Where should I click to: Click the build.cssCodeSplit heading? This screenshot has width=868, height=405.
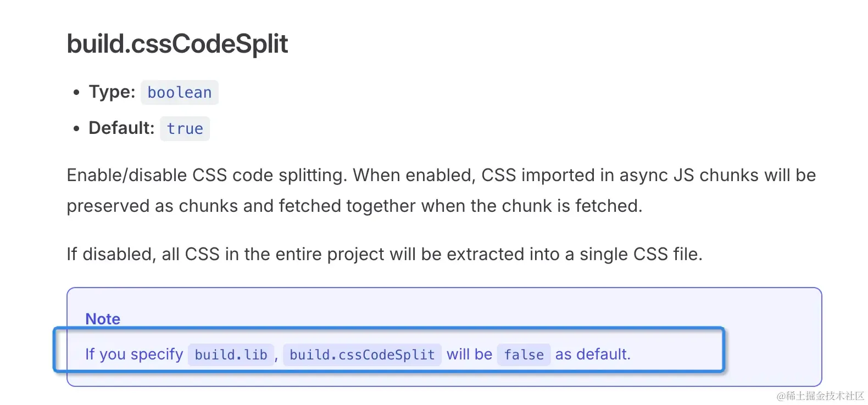click(x=177, y=44)
